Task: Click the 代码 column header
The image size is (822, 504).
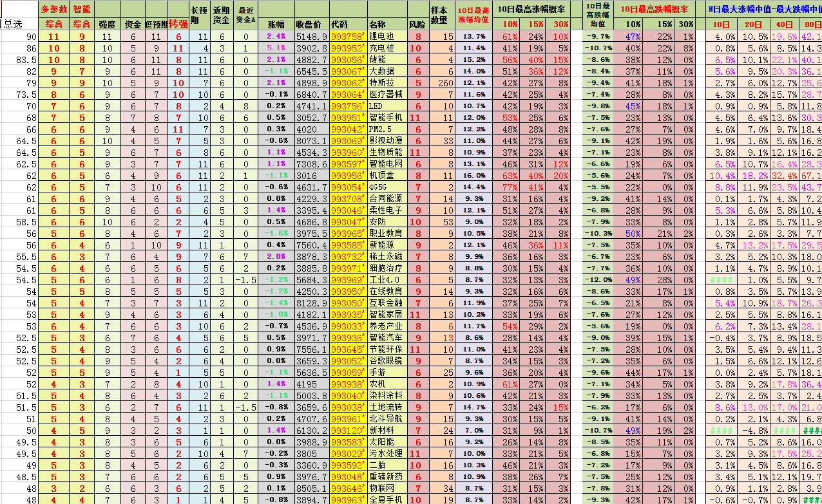Action: [349, 24]
